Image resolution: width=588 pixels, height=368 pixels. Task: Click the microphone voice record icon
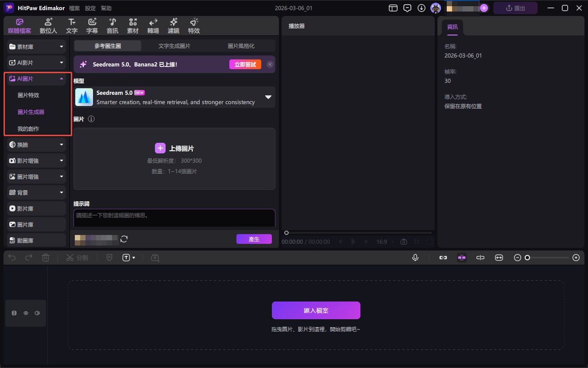click(x=415, y=258)
